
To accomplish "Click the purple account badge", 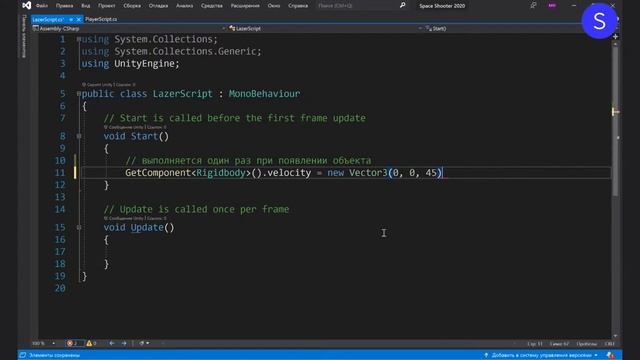I will (552, 5).
